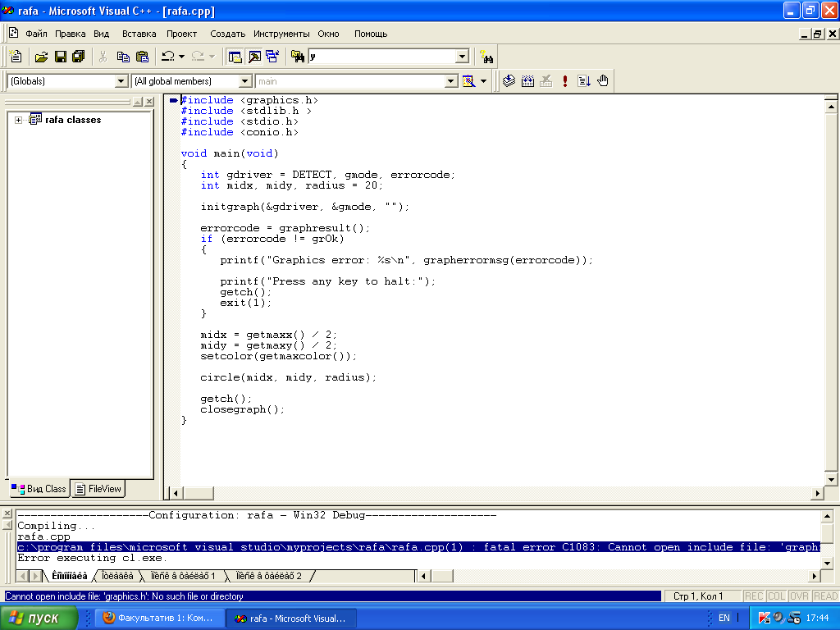Click the Find in Files icon

click(x=298, y=57)
